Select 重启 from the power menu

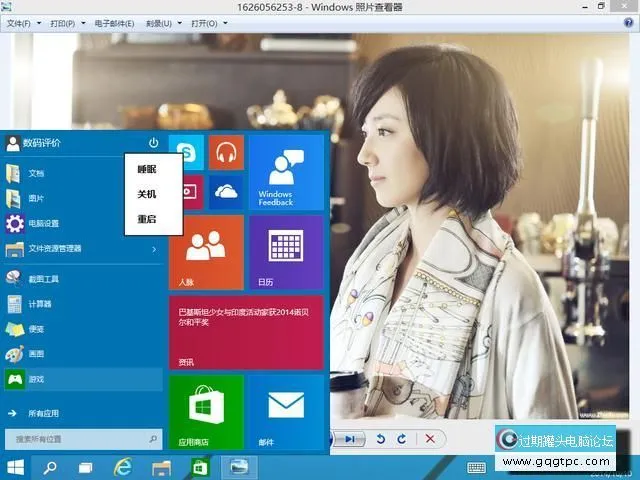pyautogui.click(x=147, y=218)
